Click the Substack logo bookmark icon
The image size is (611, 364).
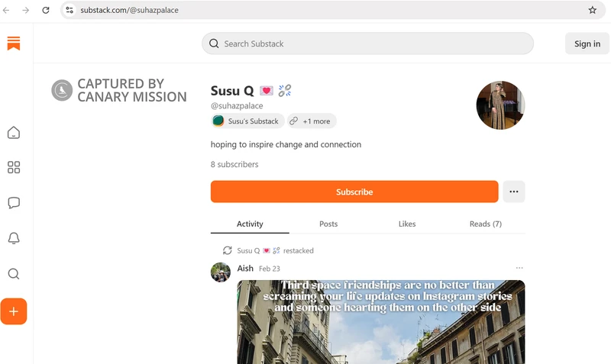pos(14,43)
